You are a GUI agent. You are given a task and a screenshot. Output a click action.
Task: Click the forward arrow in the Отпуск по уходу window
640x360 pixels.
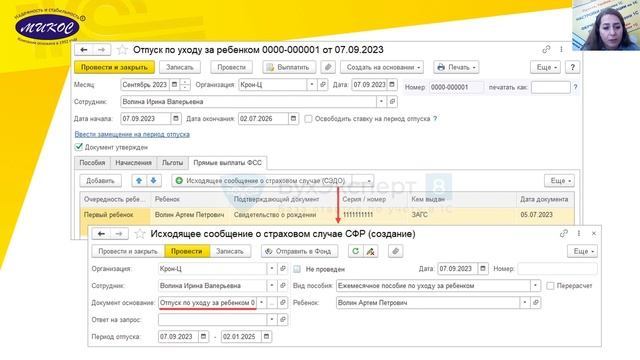click(102, 50)
